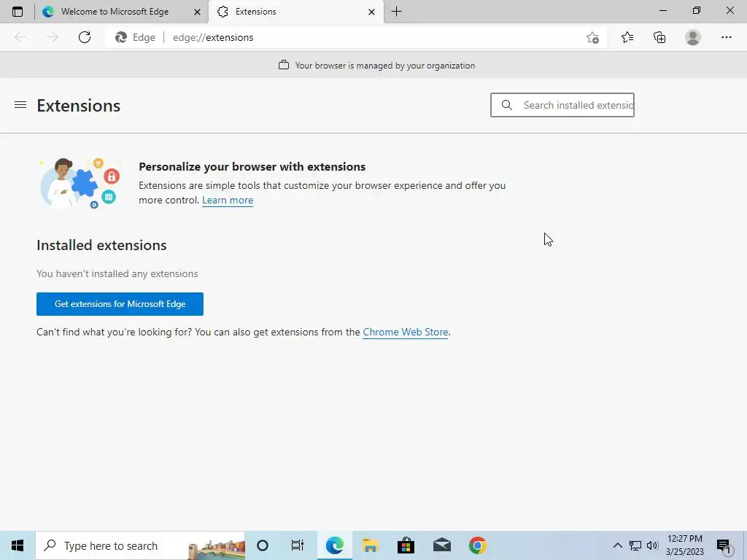Click the extensions search magnifier icon
Image resolution: width=747 pixels, height=560 pixels.
pos(507,105)
